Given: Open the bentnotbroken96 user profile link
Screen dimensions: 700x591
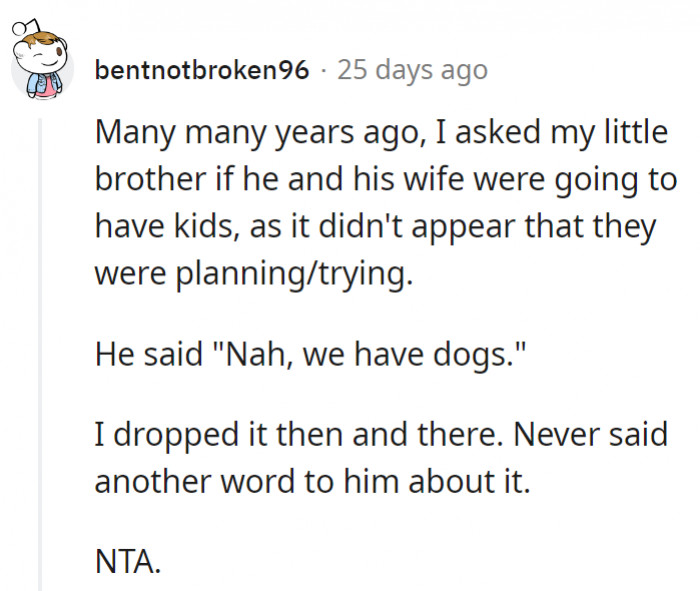Looking at the screenshot, I should pyautogui.click(x=202, y=71).
